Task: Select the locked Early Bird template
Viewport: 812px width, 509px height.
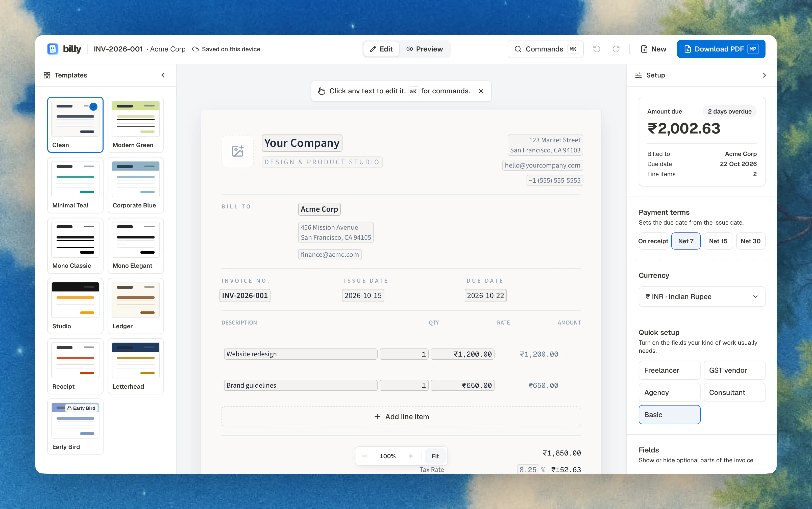Action: pos(75,426)
